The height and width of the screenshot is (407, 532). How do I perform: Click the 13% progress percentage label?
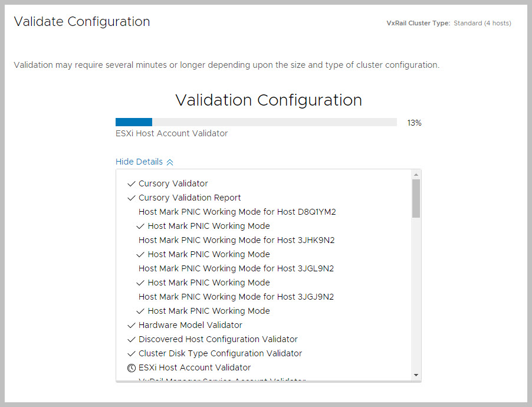(x=414, y=123)
